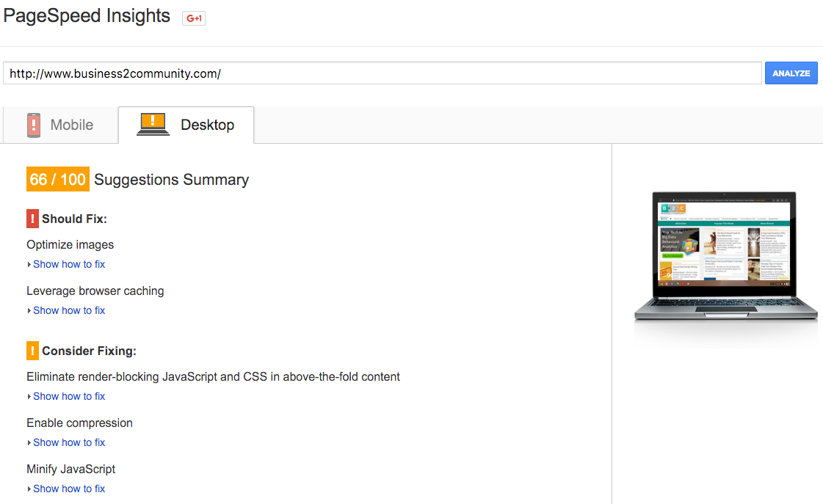Open the laptop preview screenshot thumbnail
823x504 pixels.
[x=725, y=258]
